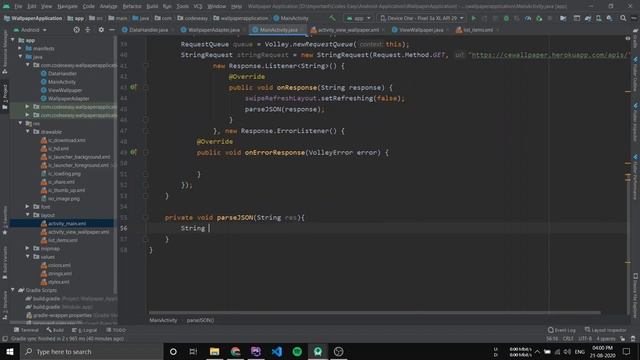Open the Build menu
Viewport: 640px width, 360px height.
click(152, 6)
